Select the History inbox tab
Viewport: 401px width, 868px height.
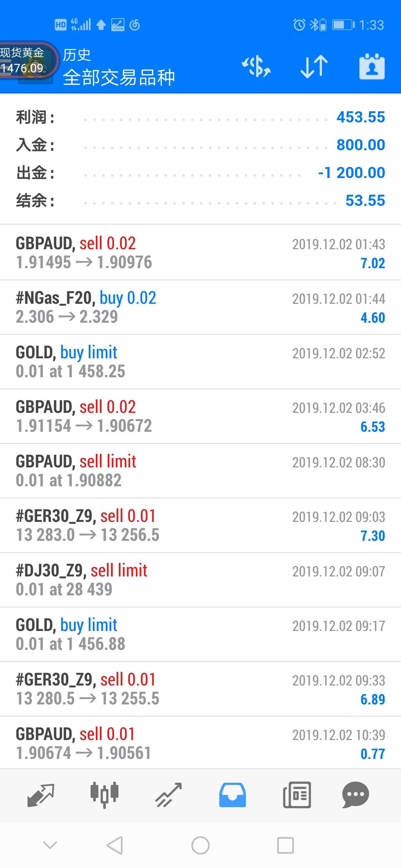(232, 795)
